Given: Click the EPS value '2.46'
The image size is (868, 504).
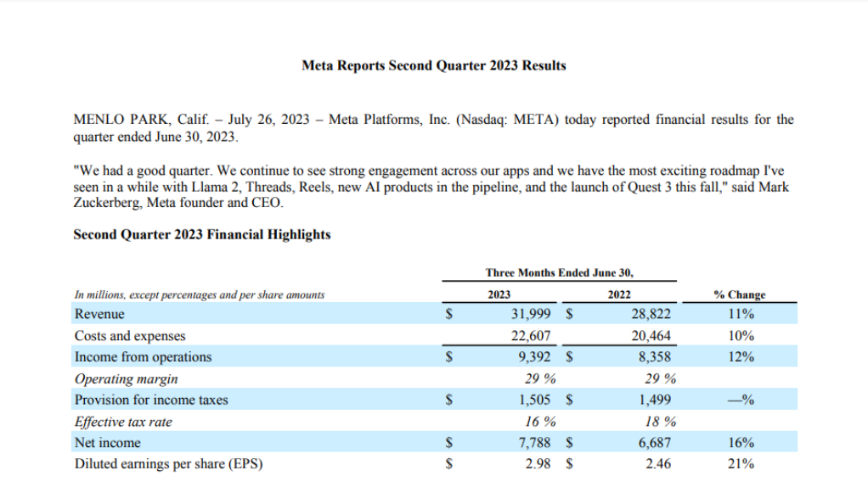Looking at the screenshot, I should (x=658, y=463).
